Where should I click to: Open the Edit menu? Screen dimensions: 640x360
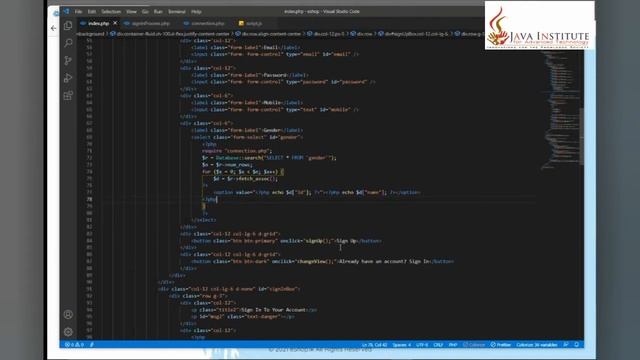click(92, 12)
